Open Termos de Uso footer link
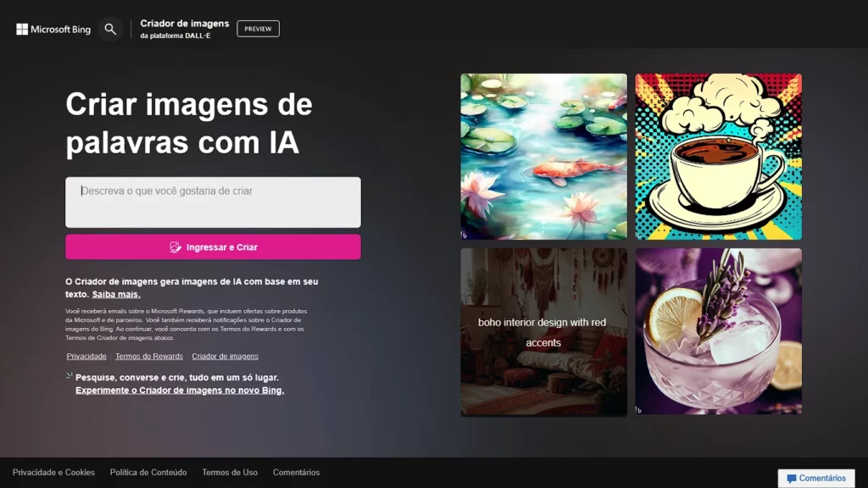Image resolution: width=868 pixels, height=488 pixels. point(230,473)
